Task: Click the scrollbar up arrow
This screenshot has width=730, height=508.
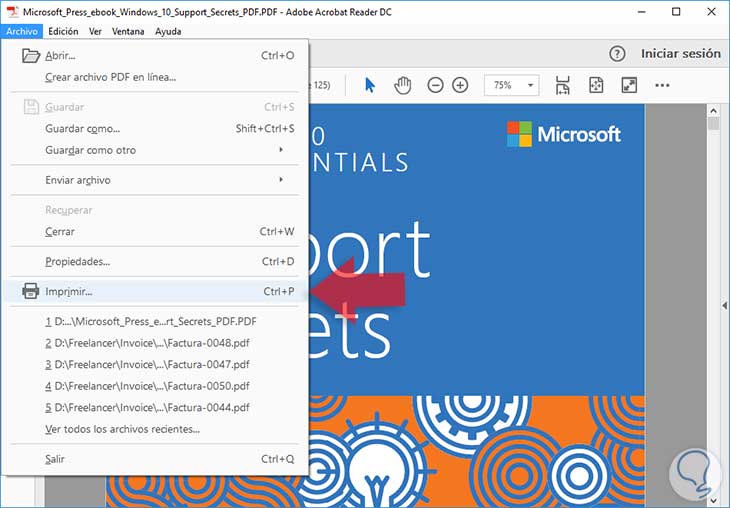Action: (713, 111)
